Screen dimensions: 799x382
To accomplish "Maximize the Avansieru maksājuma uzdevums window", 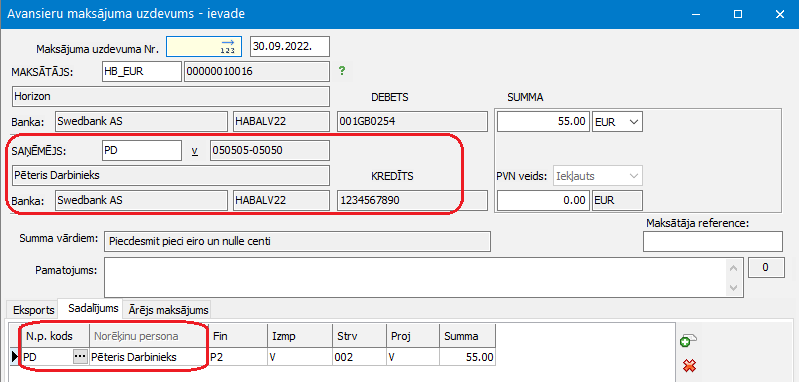I will coord(737,14).
